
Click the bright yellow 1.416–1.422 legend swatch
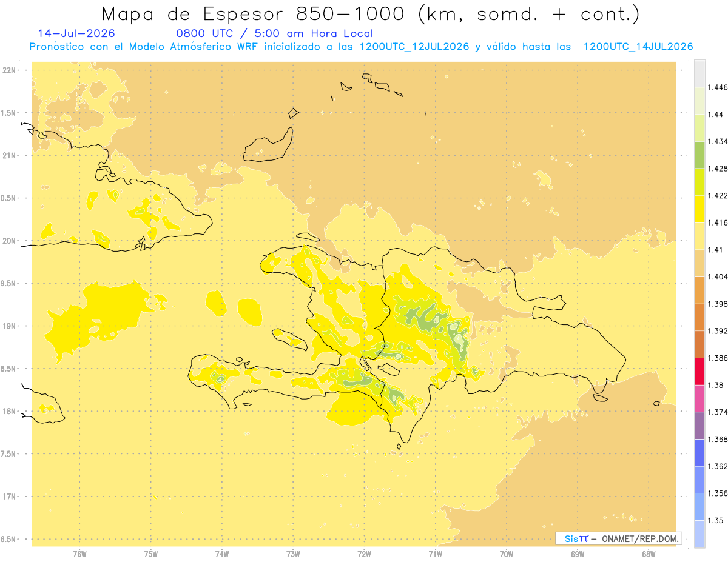coord(699,209)
